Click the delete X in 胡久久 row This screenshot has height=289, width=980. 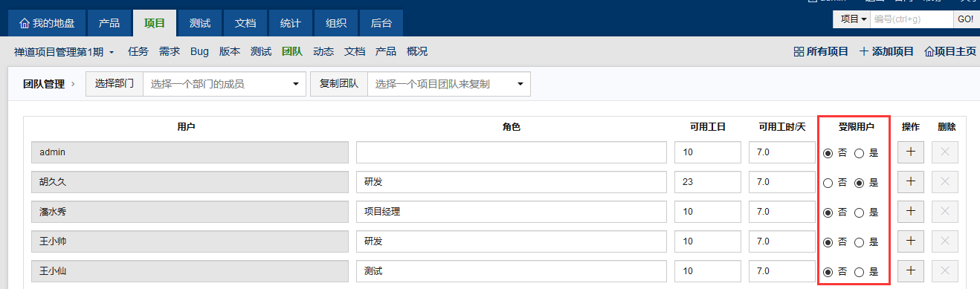click(945, 182)
